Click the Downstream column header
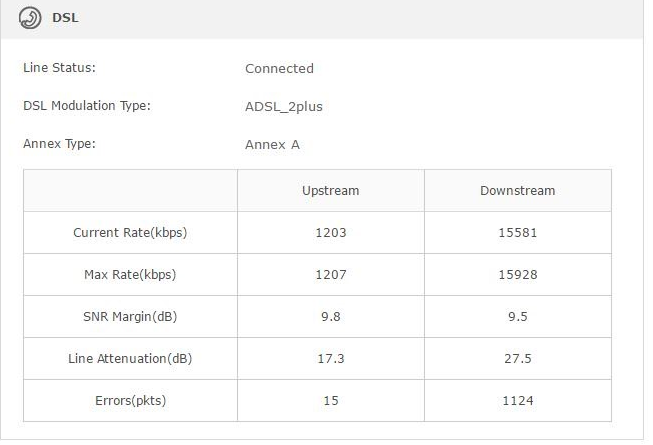The height and width of the screenshot is (445, 653). coord(517,191)
